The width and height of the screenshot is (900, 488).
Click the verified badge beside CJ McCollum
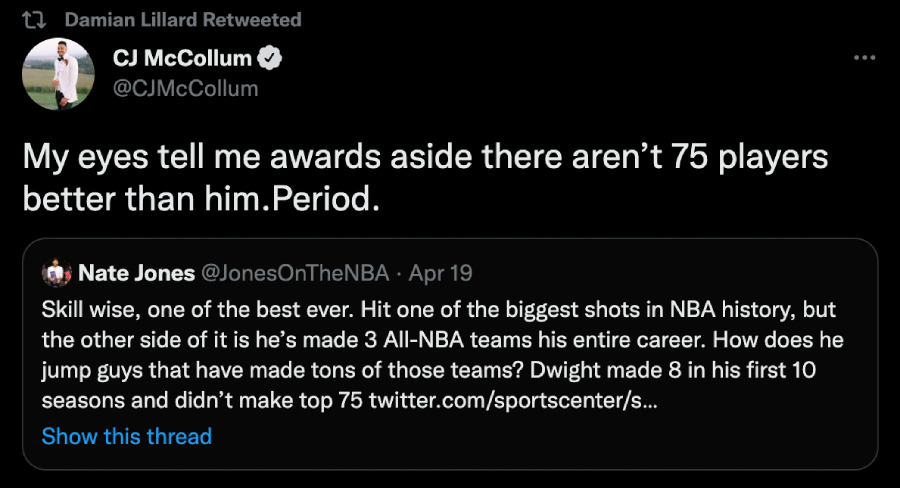270,60
